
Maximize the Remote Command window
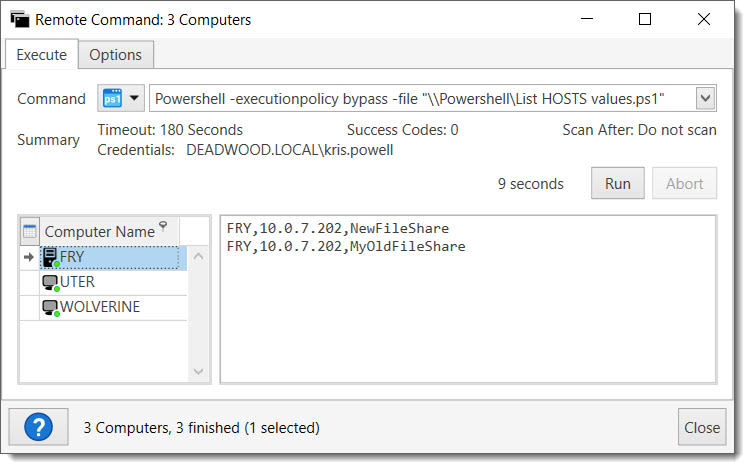(x=645, y=19)
